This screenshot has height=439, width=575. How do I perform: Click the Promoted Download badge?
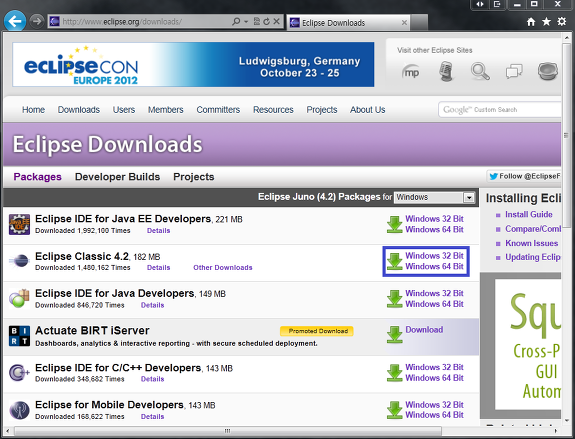317,331
